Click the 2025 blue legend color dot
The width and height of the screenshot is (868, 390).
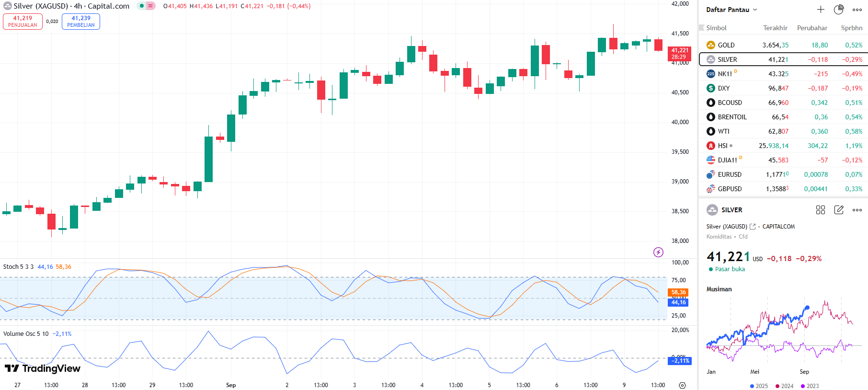pos(752,386)
